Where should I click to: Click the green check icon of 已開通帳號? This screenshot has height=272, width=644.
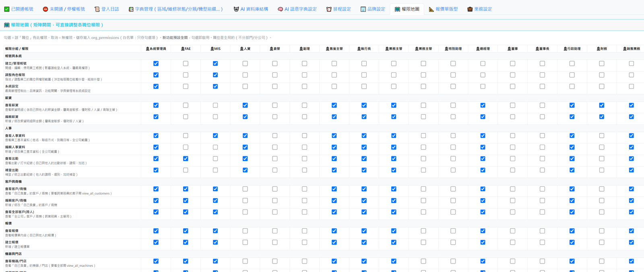[7, 9]
